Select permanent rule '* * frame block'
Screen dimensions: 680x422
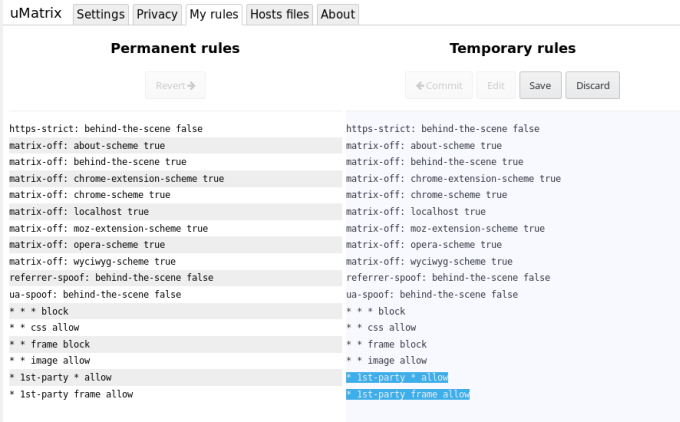[x=176, y=344]
